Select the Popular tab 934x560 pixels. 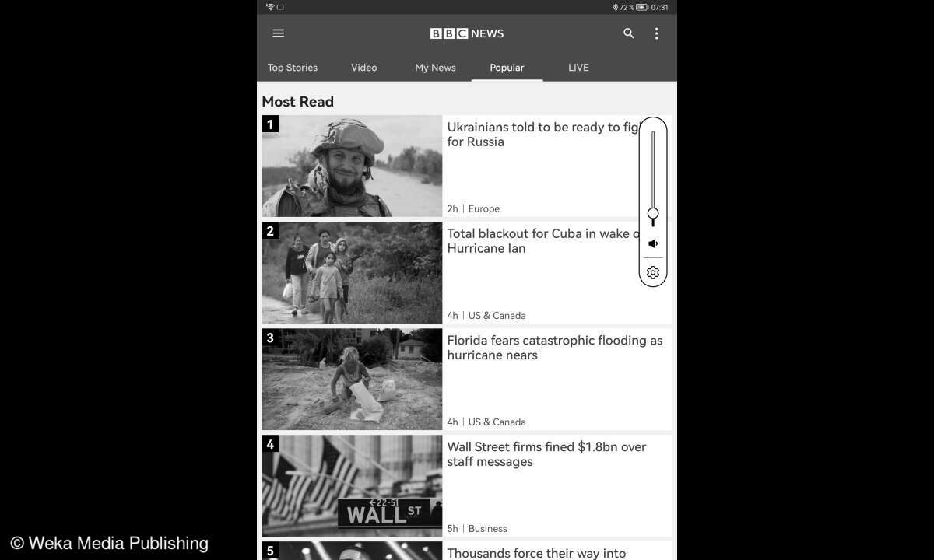507,68
